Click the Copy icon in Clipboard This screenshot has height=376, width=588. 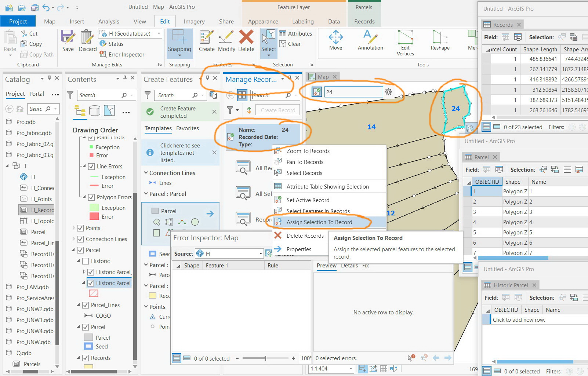coord(24,44)
